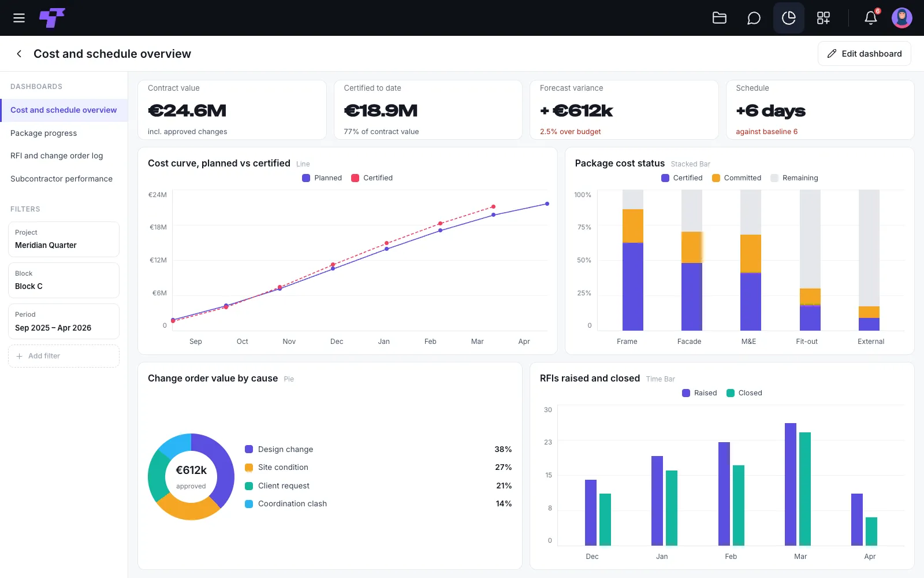Image resolution: width=924 pixels, height=578 pixels.
Task: Click the Site condition color swatch
Action: tap(249, 468)
